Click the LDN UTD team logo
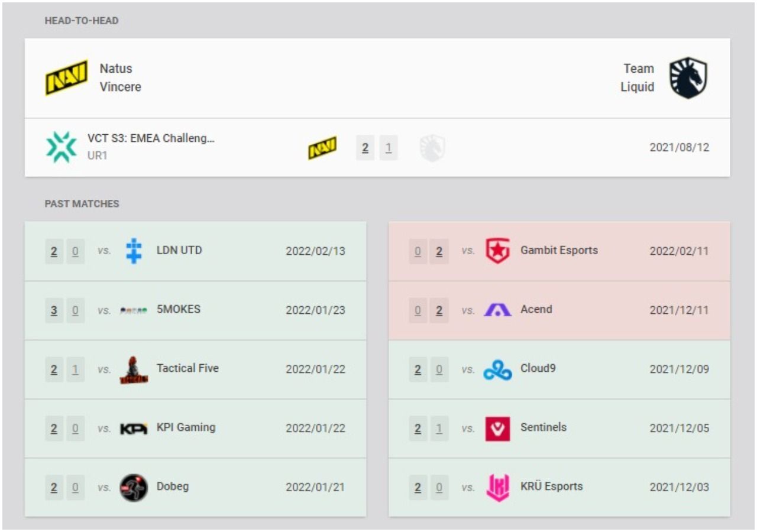 tap(134, 251)
